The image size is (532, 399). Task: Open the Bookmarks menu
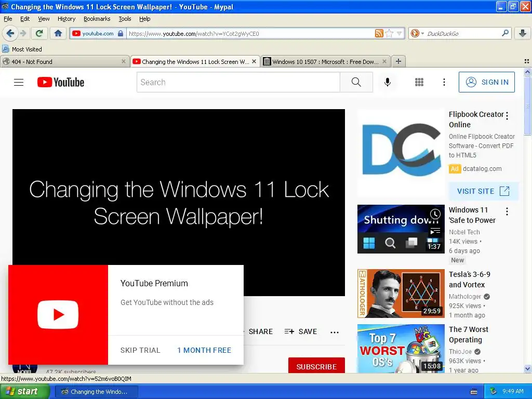[97, 19]
